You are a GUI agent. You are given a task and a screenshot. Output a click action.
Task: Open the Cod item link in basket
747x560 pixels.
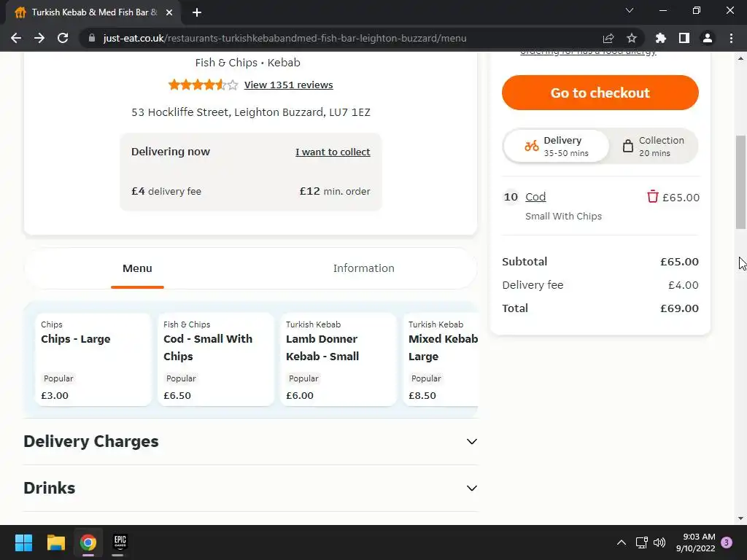pyautogui.click(x=535, y=197)
